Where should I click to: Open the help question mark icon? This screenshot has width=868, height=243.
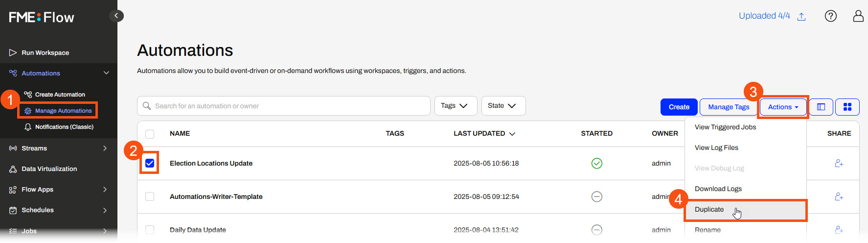tap(830, 16)
